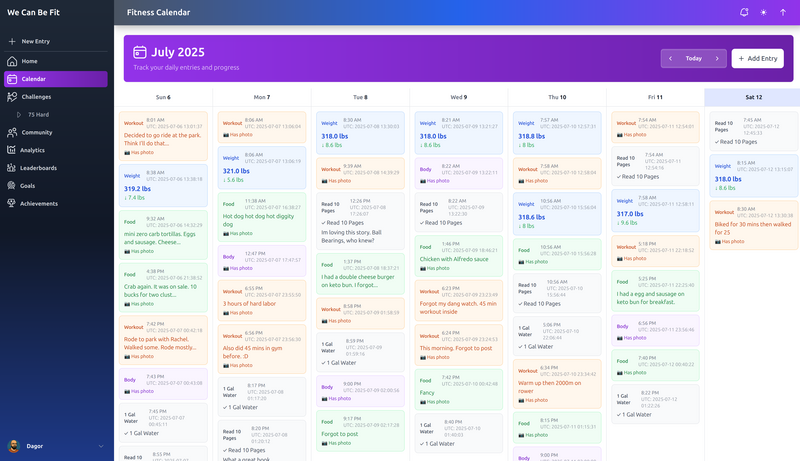Click the Challenges icon in sidebar

[x=12, y=97]
